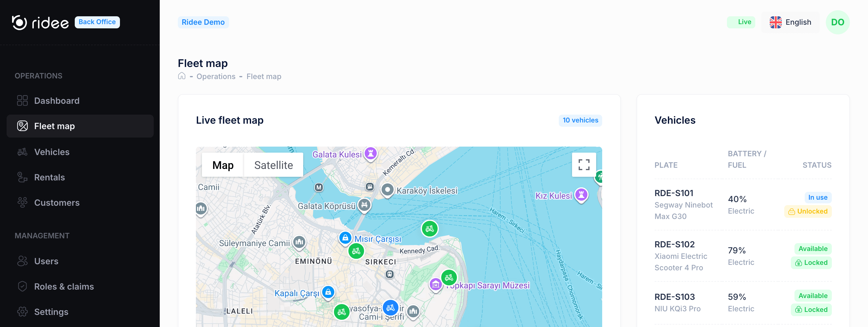This screenshot has height=327, width=868.
Task: Select vehicle RDE-S103 row
Action: tap(743, 303)
